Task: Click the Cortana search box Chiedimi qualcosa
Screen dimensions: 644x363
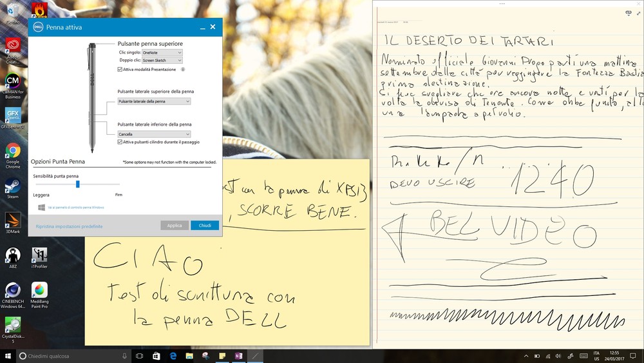Action: (71, 356)
